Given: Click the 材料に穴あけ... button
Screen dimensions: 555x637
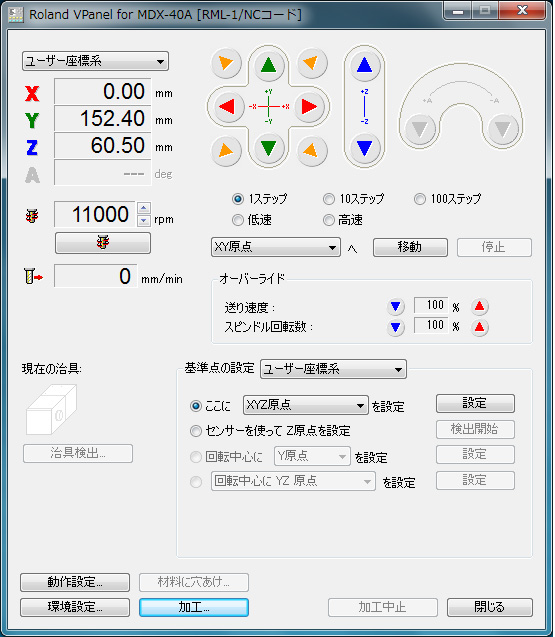Looking at the screenshot, I should click(x=194, y=583).
